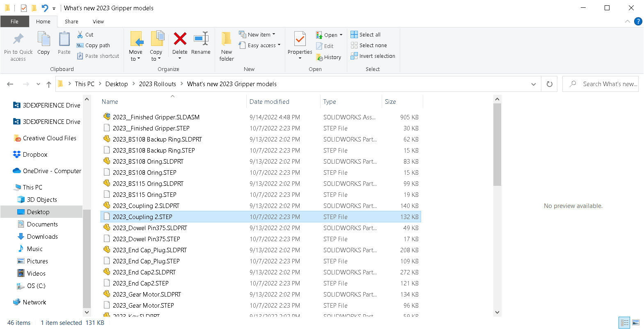The height and width of the screenshot is (329, 644).
Task: Select 2023__Finished Gripper.SLDASM file
Action: pyautogui.click(x=261, y=117)
